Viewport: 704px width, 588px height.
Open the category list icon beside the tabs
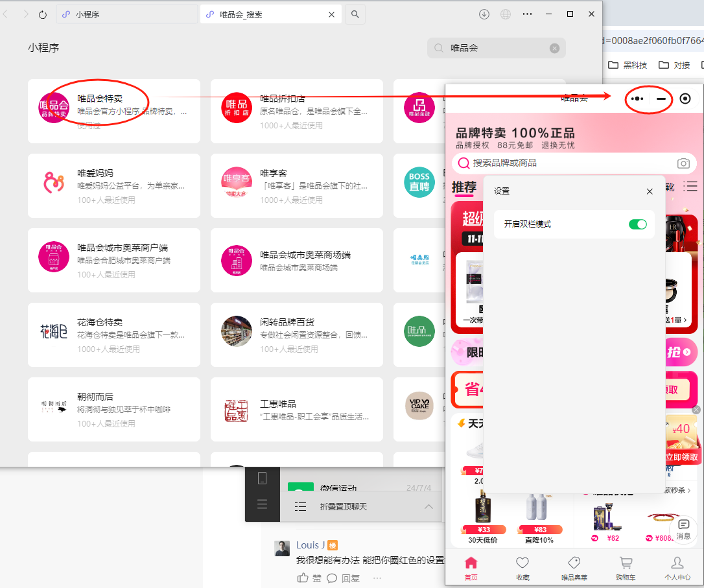[690, 186]
